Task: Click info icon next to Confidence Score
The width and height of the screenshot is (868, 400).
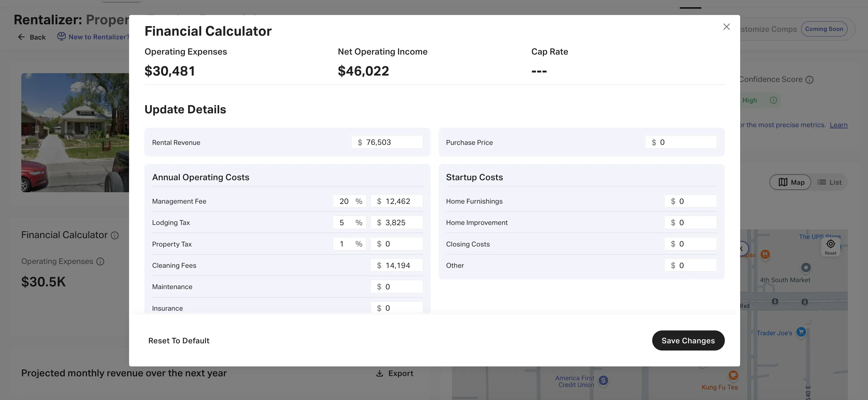Action: [x=809, y=80]
